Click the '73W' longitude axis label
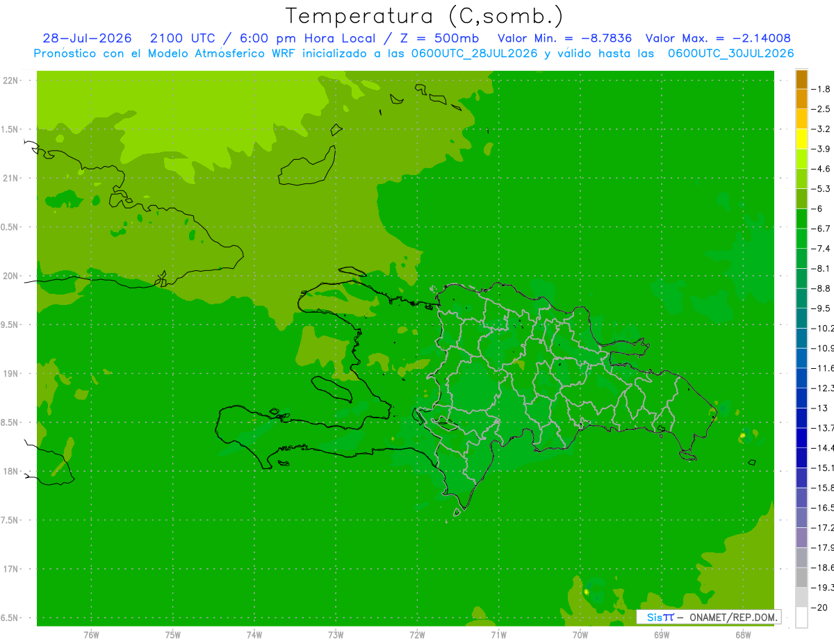 (336, 635)
